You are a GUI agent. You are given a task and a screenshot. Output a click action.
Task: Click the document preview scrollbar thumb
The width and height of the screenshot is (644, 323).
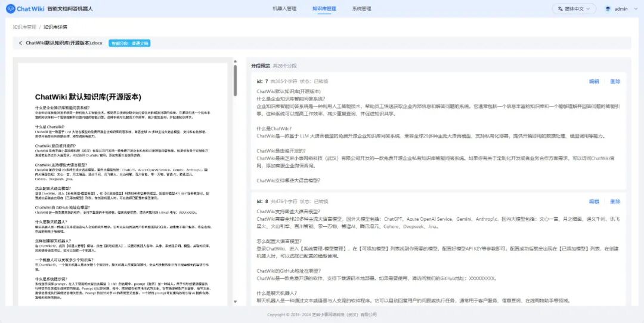tap(236, 80)
